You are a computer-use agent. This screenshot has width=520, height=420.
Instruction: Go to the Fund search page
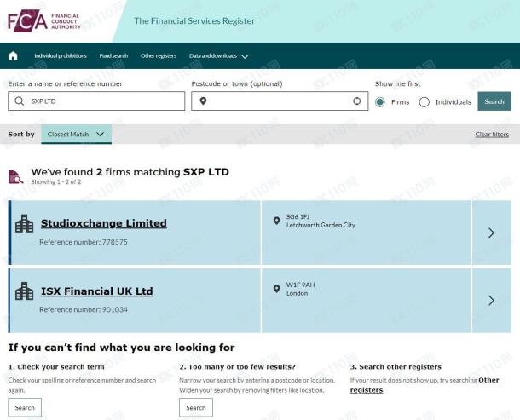pyautogui.click(x=113, y=55)
